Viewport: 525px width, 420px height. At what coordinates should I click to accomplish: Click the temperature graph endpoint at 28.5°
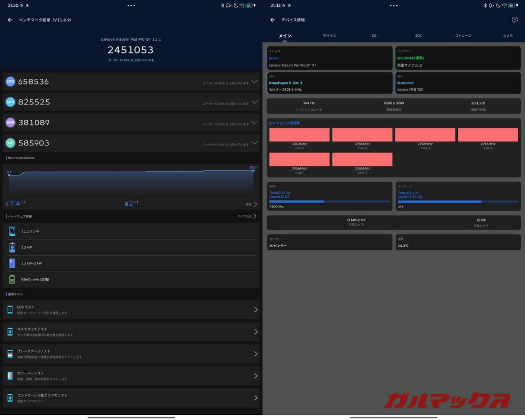(254, 171)
